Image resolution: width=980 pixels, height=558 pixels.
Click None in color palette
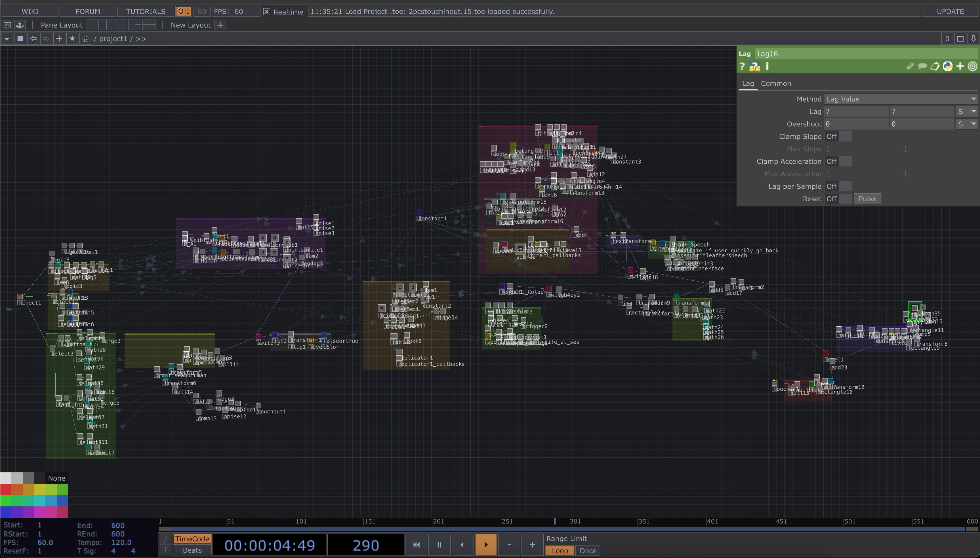click(57, 478)
